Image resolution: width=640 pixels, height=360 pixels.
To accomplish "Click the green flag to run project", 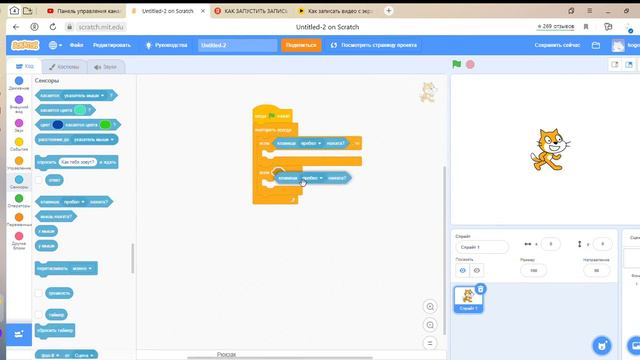I will [x=457, y=64].
